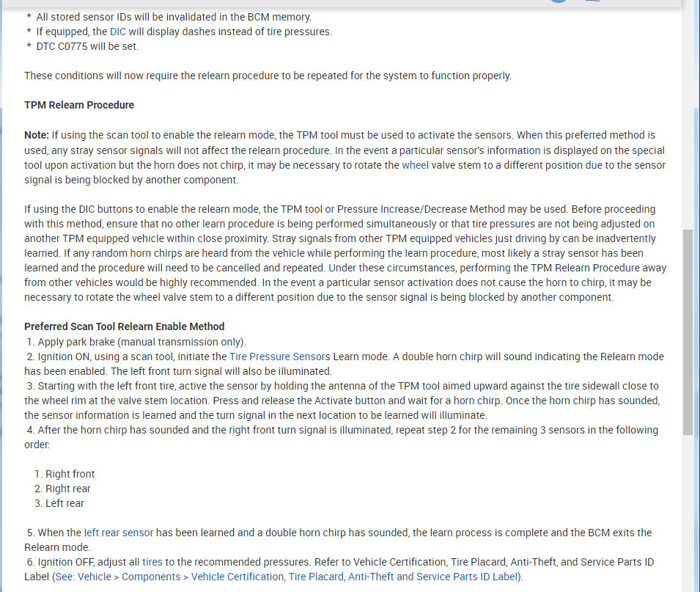This screenshot has width=700, height=592.
Task: Click the bold 'Note:' label
Action: pyautogui.click(x=37, y=135)
